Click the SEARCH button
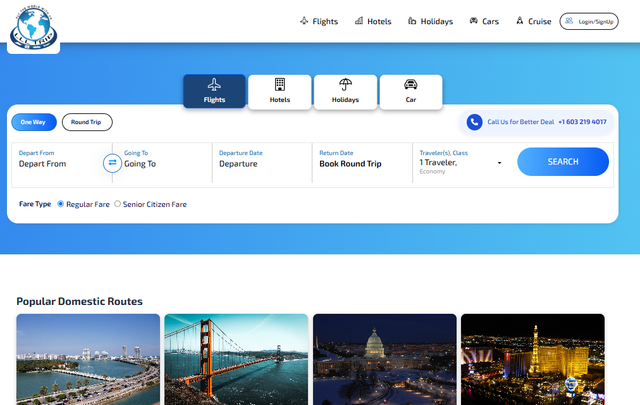Viewport: 640px width, 405px height. coord(563,162)
